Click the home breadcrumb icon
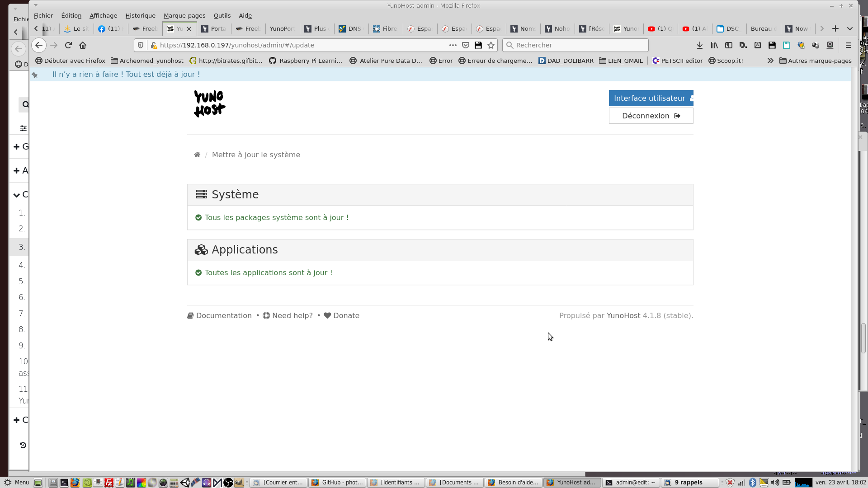868x488 pixels. tap(197, 155)
